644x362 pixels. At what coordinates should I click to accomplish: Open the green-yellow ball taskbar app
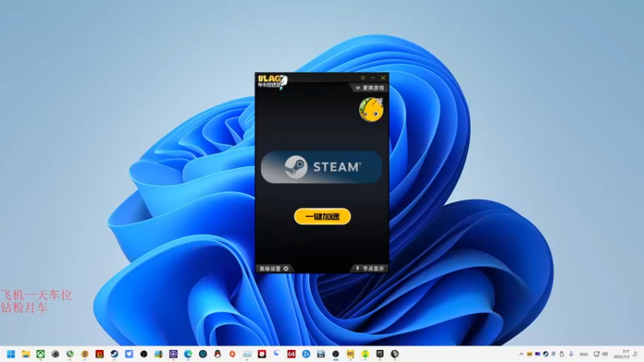pyautogui.click(x=365, y=354)
